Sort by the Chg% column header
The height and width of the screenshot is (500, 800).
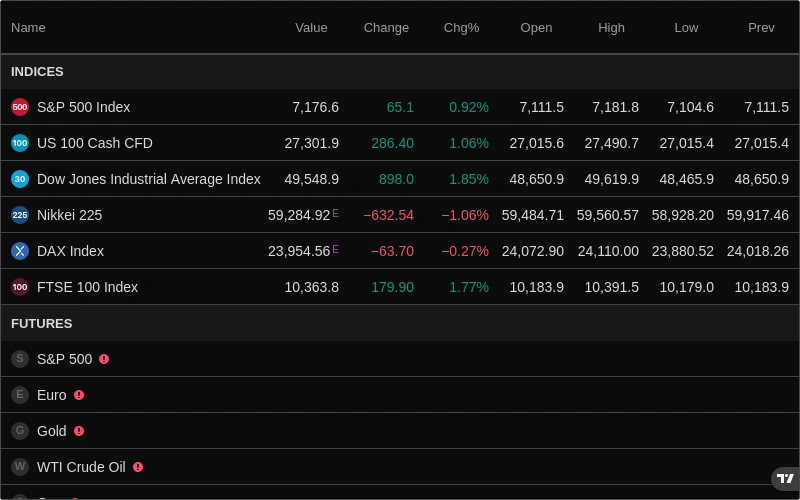pos(461,28)
